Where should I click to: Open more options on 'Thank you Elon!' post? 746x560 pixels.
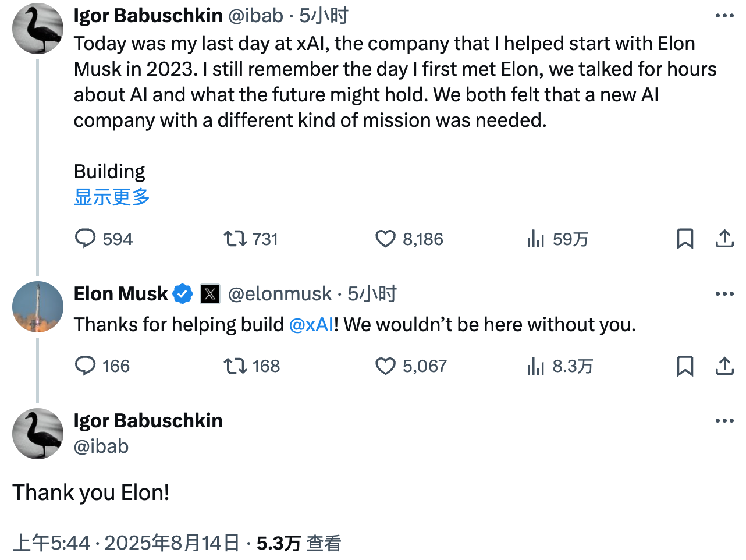pos(724,421)
